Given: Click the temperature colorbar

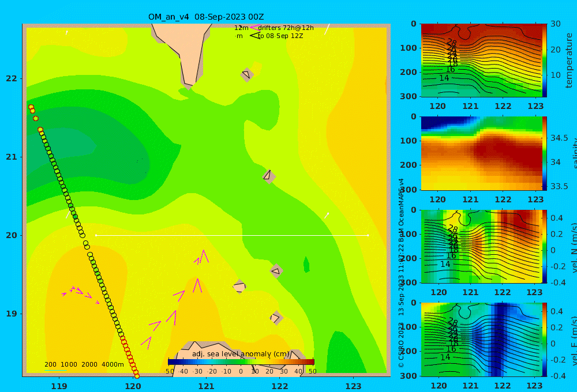Looking at the screenshot, I should [x=545, y=61].
